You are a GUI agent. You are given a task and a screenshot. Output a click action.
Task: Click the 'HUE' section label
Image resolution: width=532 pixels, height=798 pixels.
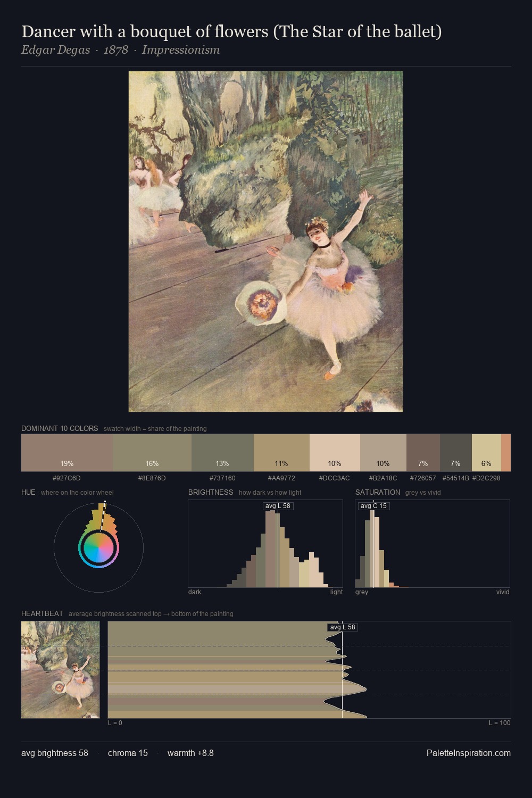pyautogui.click(x=28, y=492)
